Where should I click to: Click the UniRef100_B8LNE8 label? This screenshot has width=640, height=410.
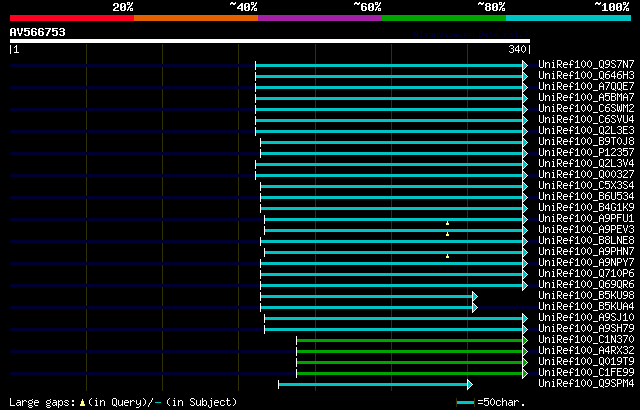tap(586, 241)
